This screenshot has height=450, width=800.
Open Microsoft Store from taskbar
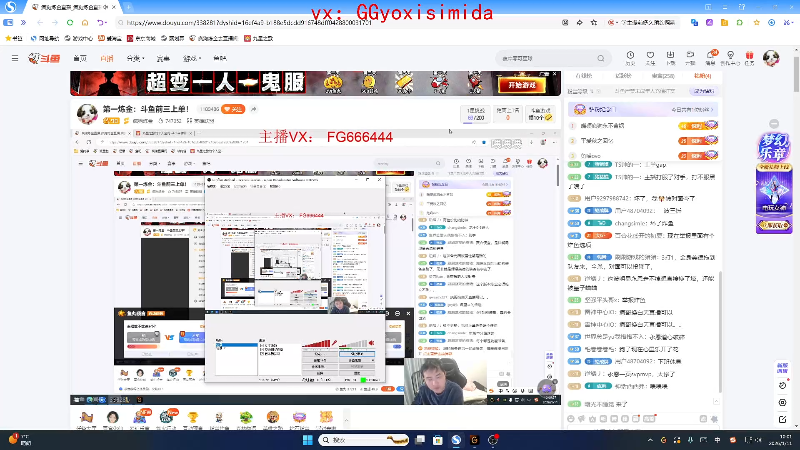point(438,440)
